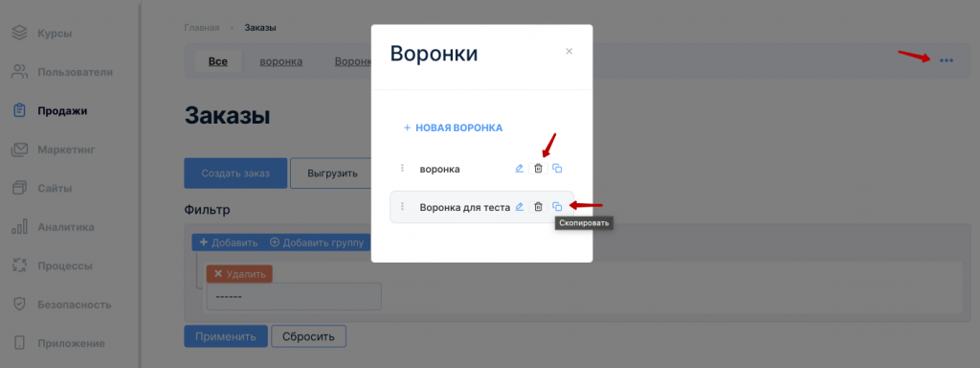Open the Пользователи sidebar section
This screenshot has height=368, width=980.
tap(62, 72)
